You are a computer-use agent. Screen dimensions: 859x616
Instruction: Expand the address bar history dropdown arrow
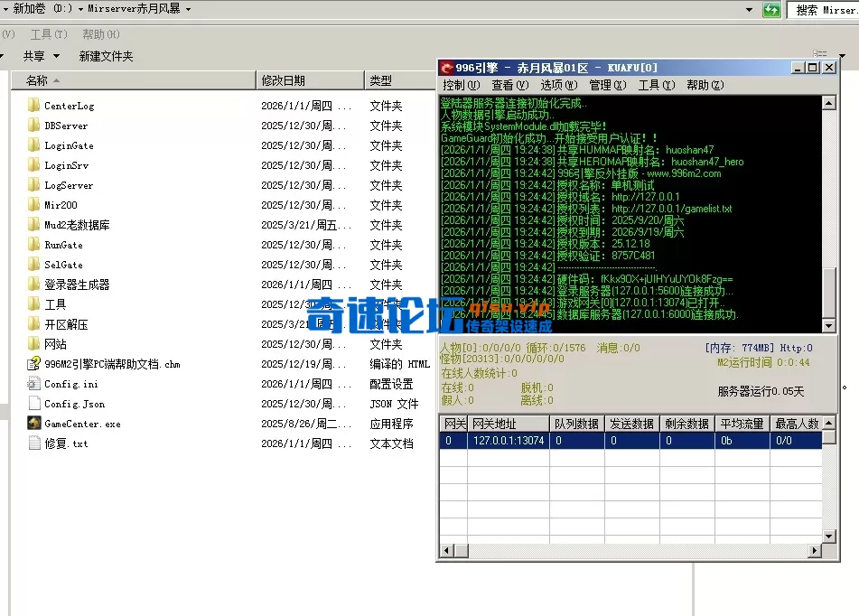(750, 9)
